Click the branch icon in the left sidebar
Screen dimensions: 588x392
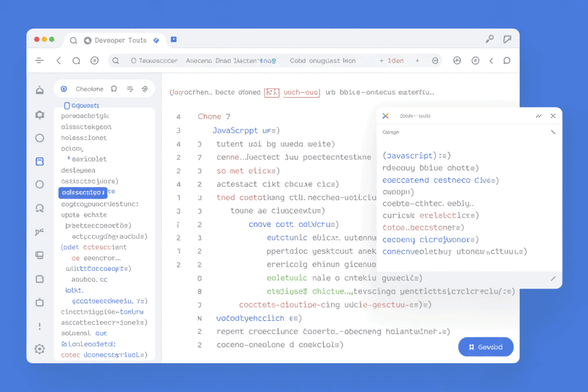(40, 232)
